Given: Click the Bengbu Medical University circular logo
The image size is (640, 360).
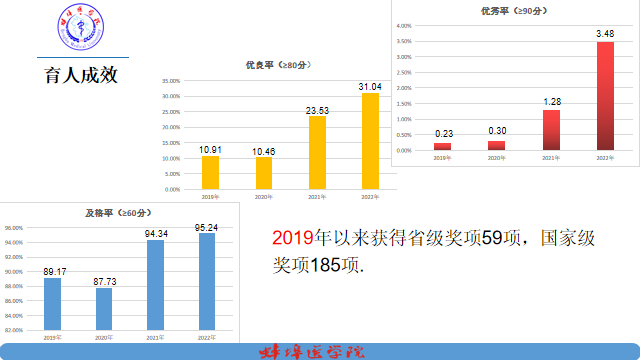Looking at the screenshot, I should [x=80, y=27].
